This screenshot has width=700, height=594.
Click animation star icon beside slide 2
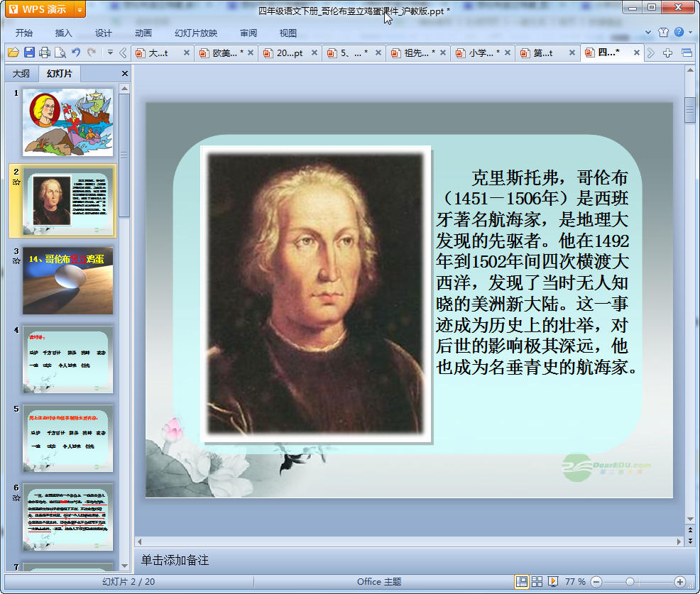tap(16, 182)
